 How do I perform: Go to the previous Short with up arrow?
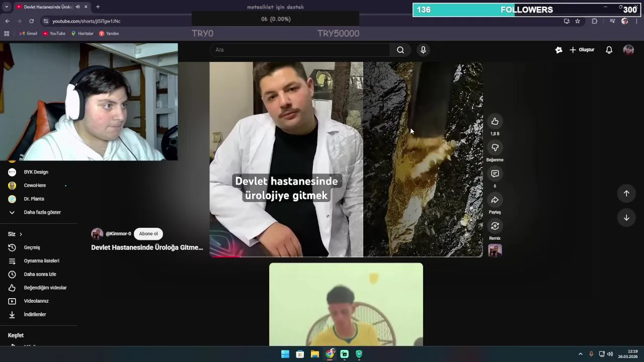pyautogui.click(x=626, y=194)
